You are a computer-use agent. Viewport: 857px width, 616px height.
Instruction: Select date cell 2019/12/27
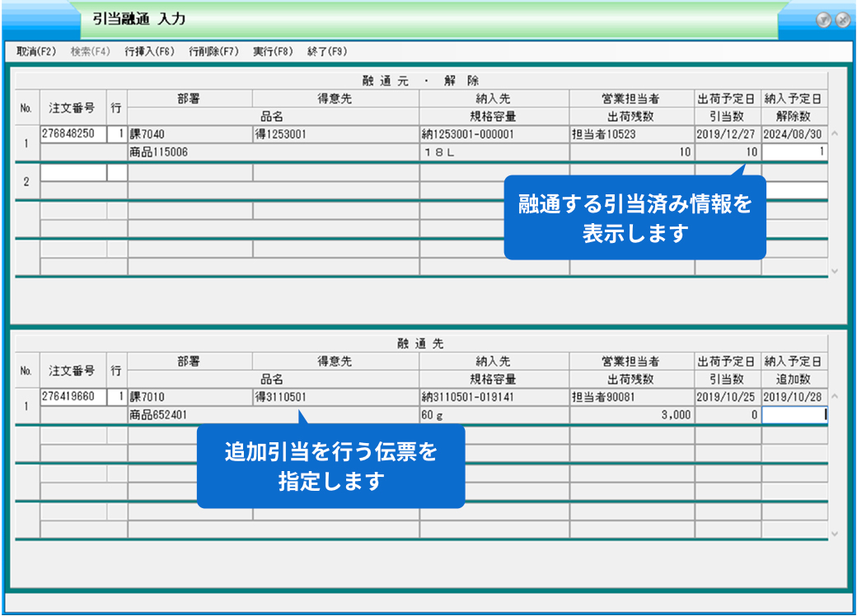728,134
